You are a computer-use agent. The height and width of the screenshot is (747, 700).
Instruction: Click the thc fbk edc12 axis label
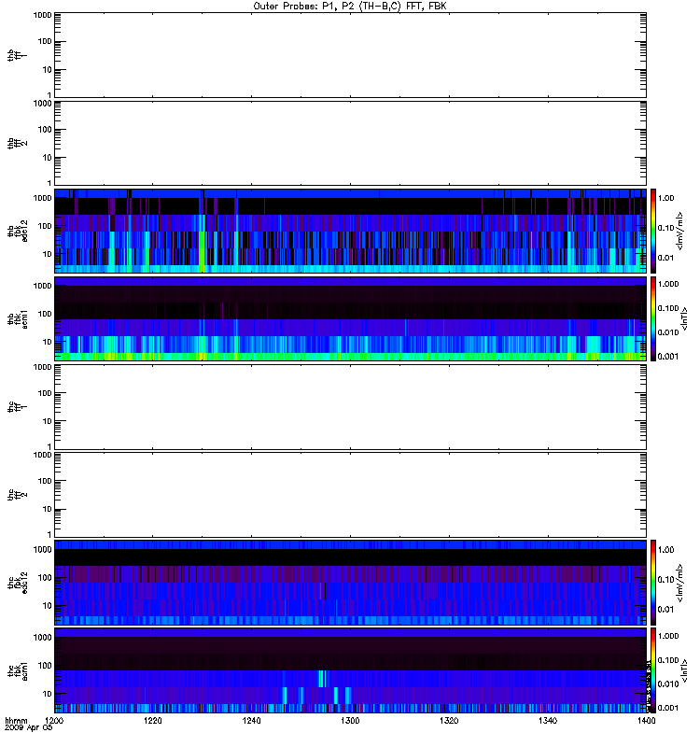17,582
